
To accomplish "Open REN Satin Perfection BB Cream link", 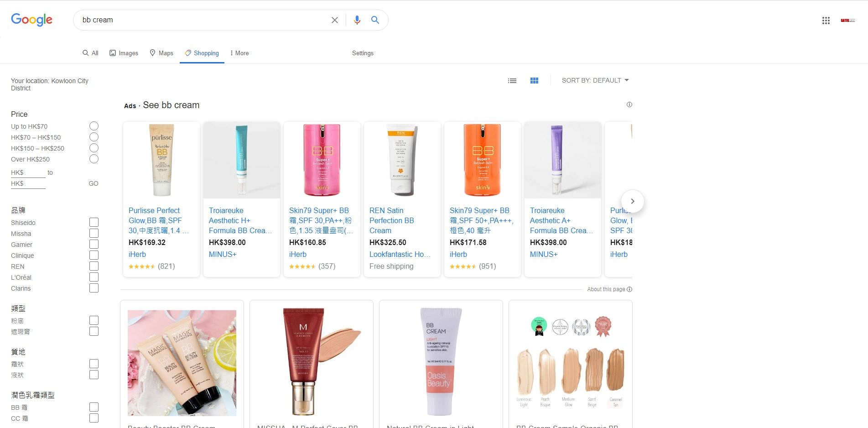I will [391, 220].
